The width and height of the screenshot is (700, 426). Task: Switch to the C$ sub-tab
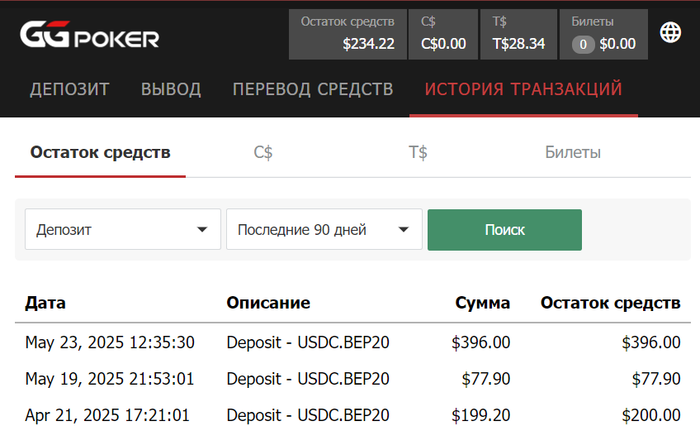click(263, 152)
